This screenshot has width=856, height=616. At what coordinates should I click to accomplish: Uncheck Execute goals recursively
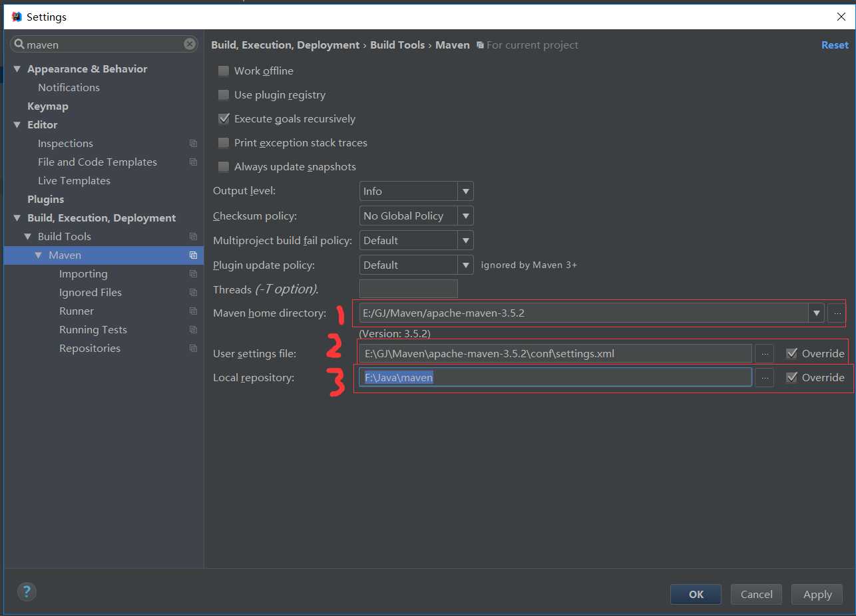(224, 118)
